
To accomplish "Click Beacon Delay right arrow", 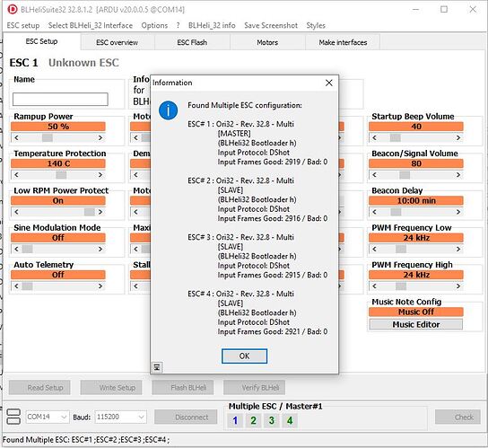I will coord(458,212).
